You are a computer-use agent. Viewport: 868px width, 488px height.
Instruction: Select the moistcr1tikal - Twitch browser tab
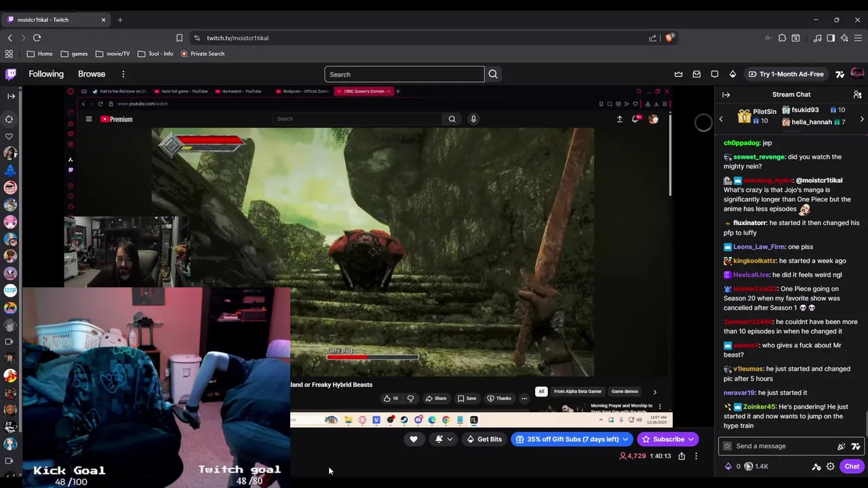(x=56, y=20)
